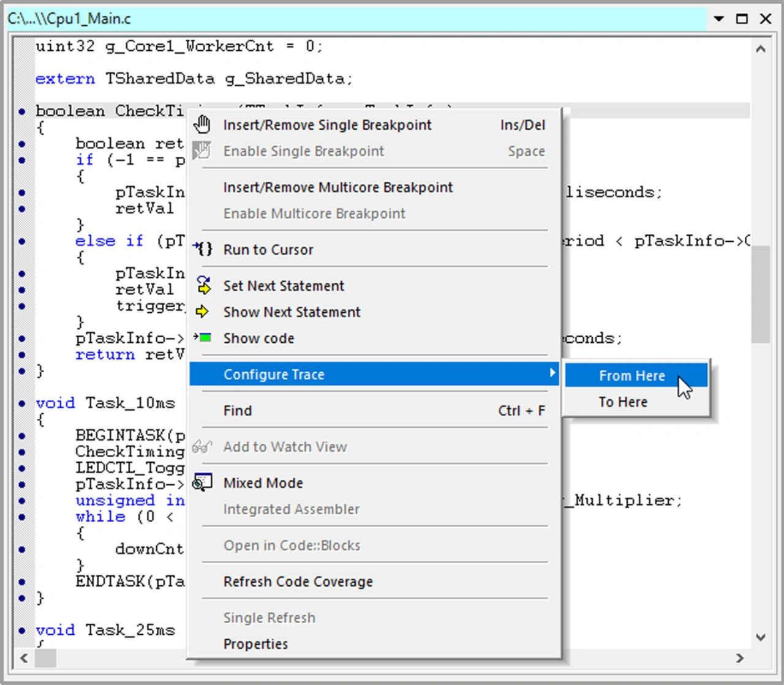
Task: Choose Refresh Code Coverage
Action: (x=298, y=582)
